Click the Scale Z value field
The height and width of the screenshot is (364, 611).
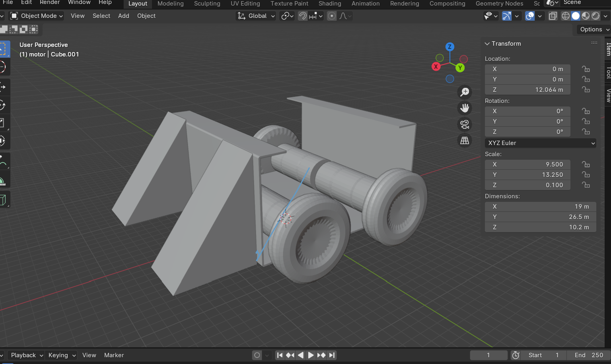pos(527,185)
